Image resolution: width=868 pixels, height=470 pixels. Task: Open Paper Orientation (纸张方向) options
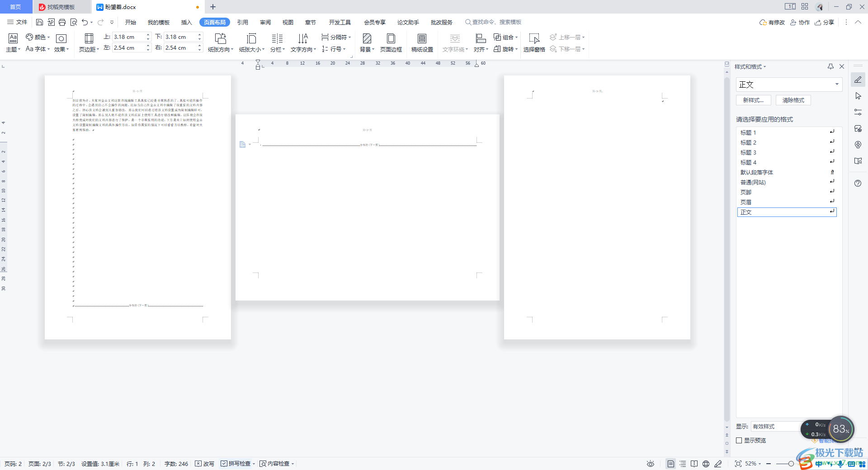tap(221, 43)
